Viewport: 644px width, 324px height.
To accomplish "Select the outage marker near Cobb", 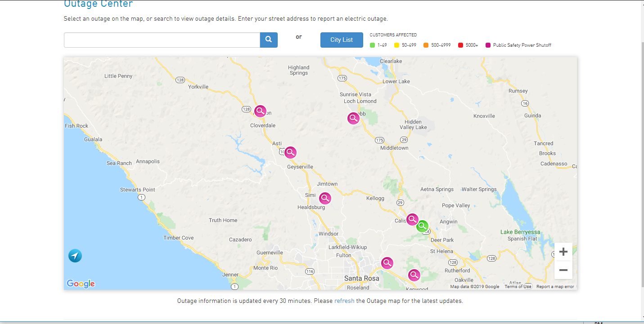I will click(353, 118).
